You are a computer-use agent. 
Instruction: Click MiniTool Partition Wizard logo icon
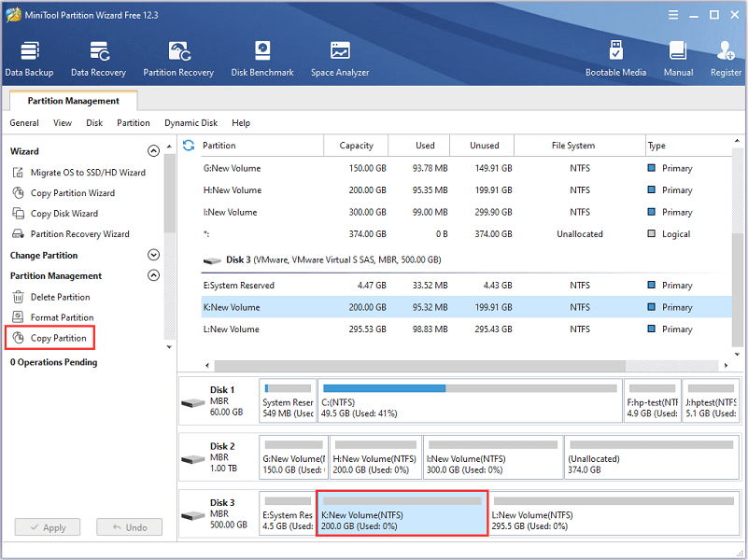[x=13, y=15]
